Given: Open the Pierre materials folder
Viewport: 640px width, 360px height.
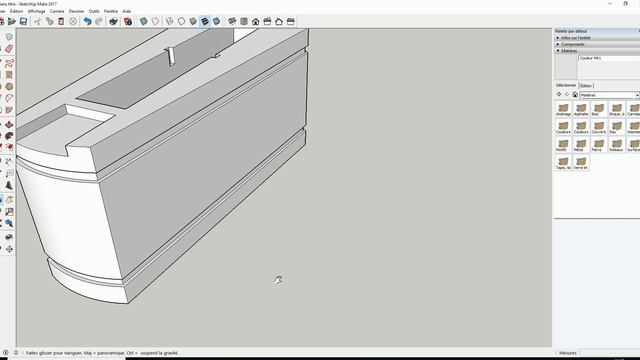Looking at the screenshot, I should [599, 145].
